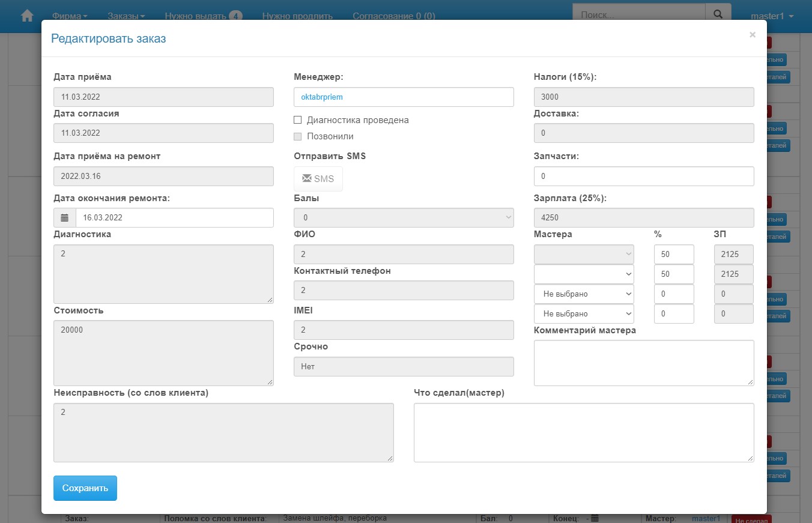Select the ФИО field
This screenshot has width=812, height=523.
click(404, 254)
